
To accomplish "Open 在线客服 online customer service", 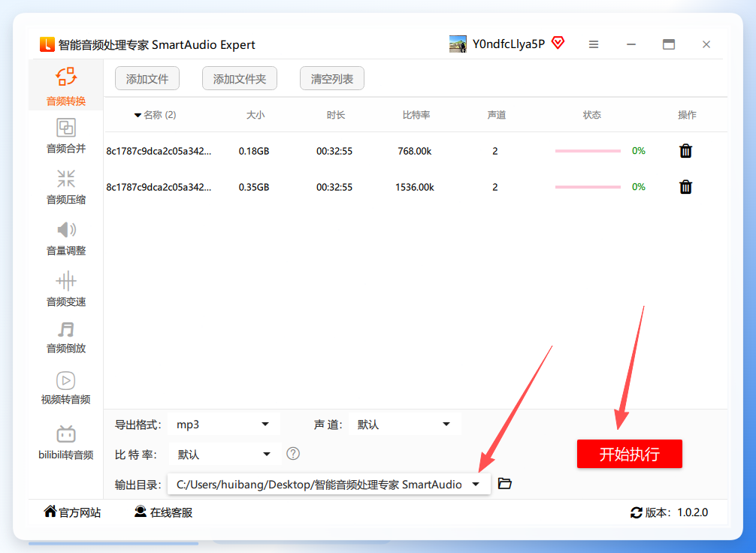I will [163, 512].
